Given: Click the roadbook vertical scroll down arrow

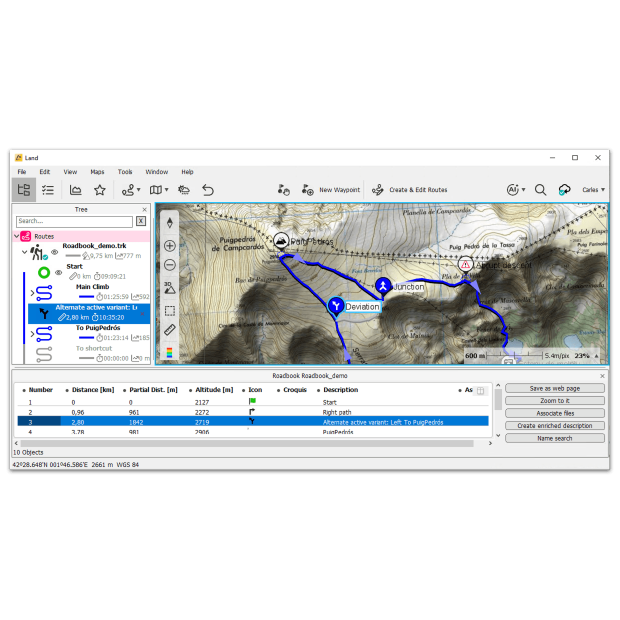Looking at the screenshot, I should pyautogui.click(x=498, y=435).
